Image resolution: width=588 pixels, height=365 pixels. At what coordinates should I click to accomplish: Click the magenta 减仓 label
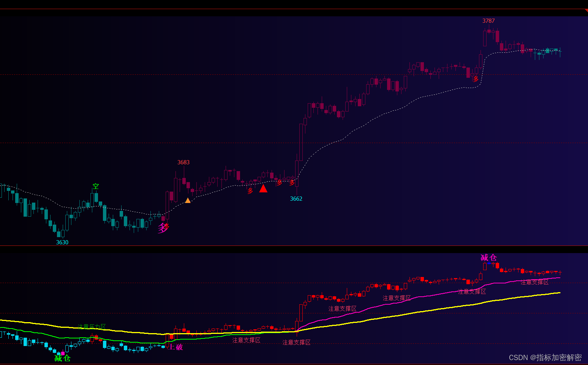pos(488,258)
